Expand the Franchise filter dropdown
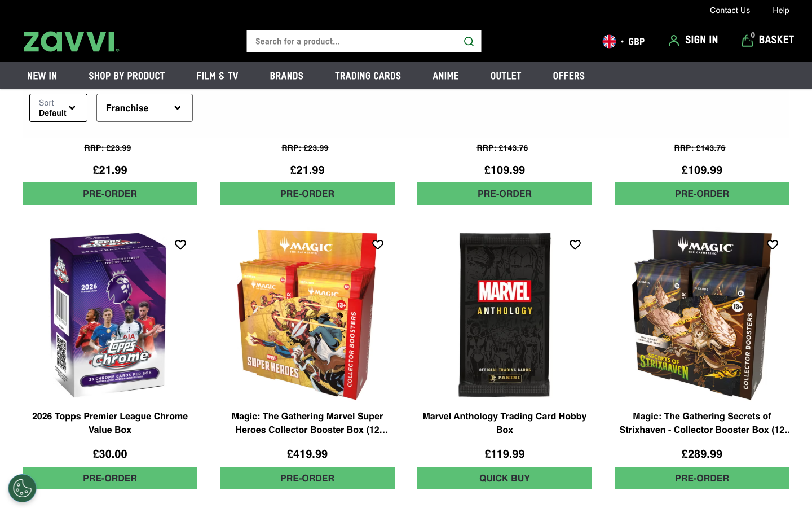The image size is (812, 508). click(x=144, y=108)
